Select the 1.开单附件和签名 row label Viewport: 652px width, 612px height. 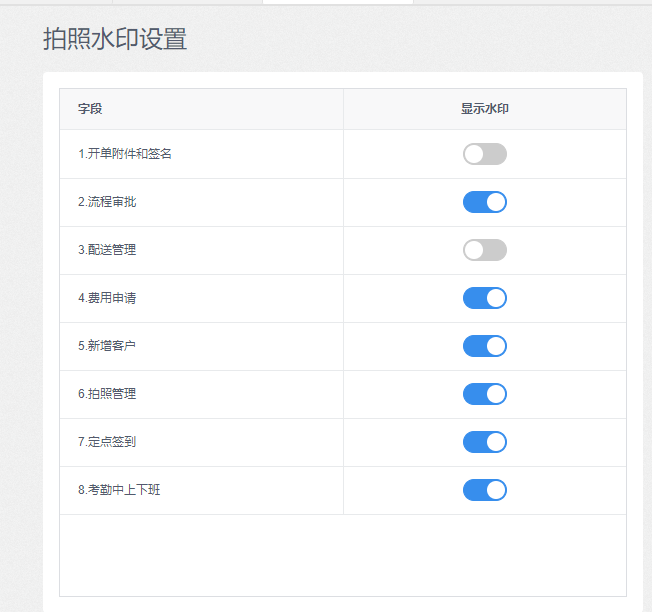(125, 154)
